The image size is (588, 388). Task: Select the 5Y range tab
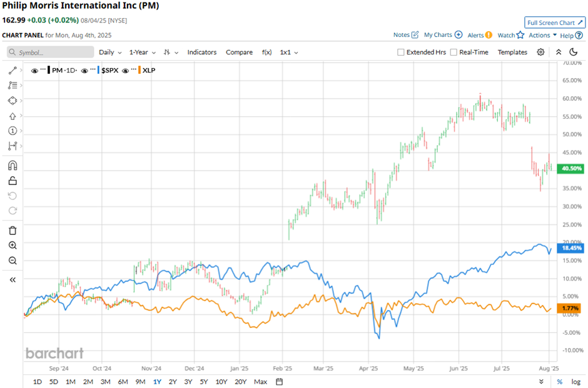point(204,382)
